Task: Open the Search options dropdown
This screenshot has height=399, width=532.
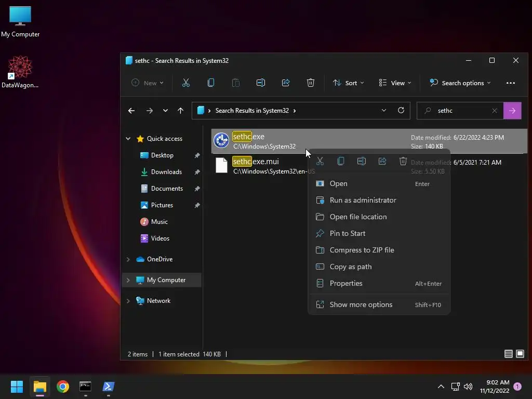Action: 460,83
